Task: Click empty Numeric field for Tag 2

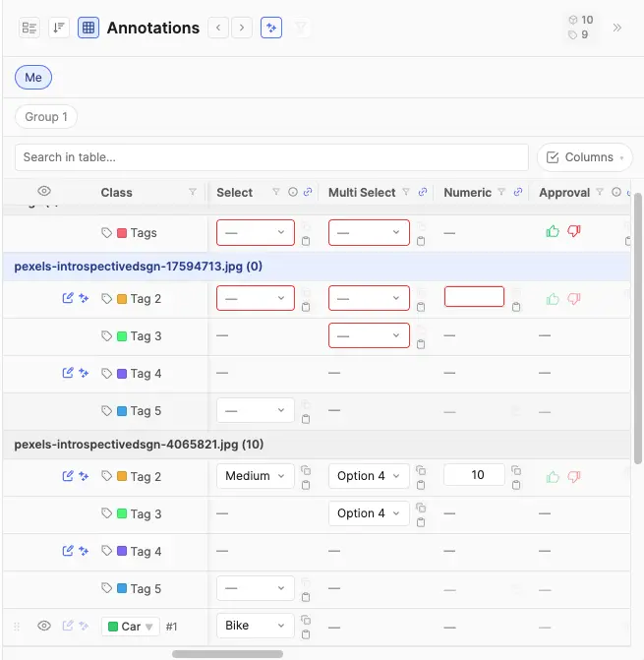Action: (474, 297)
